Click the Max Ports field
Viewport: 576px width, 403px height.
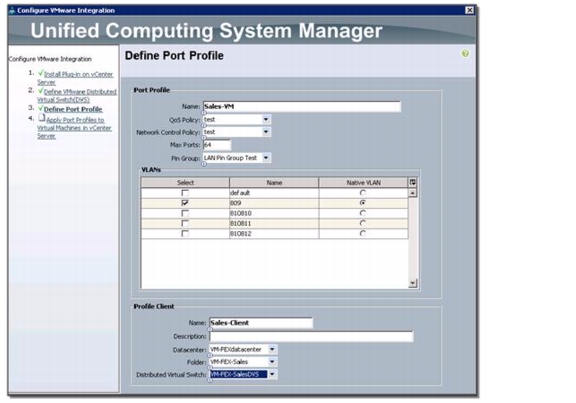pyautogui.click(x=217, y=145)
